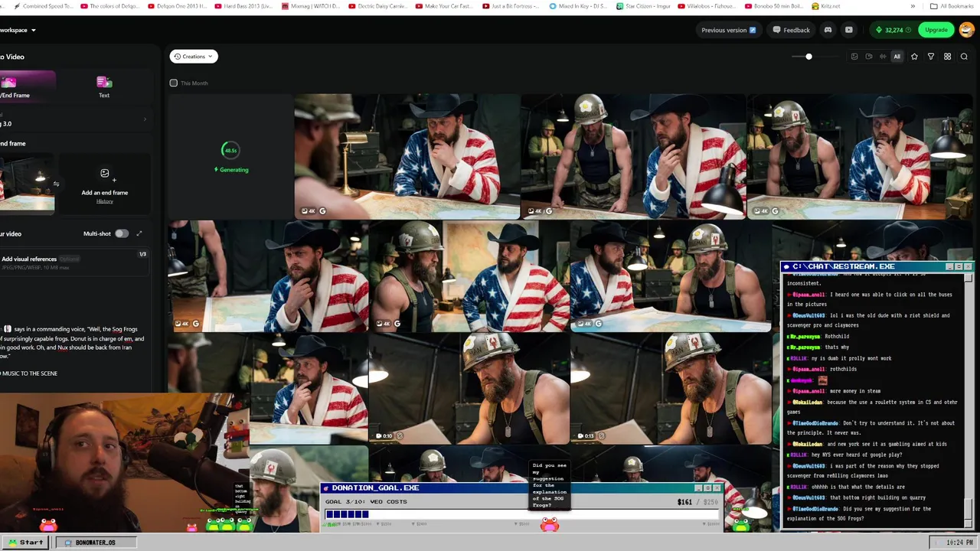Click the 1/3 reference counter
The width and height of the screenshot is (980, 551).
pyautogui.click(x=142, y=254)
